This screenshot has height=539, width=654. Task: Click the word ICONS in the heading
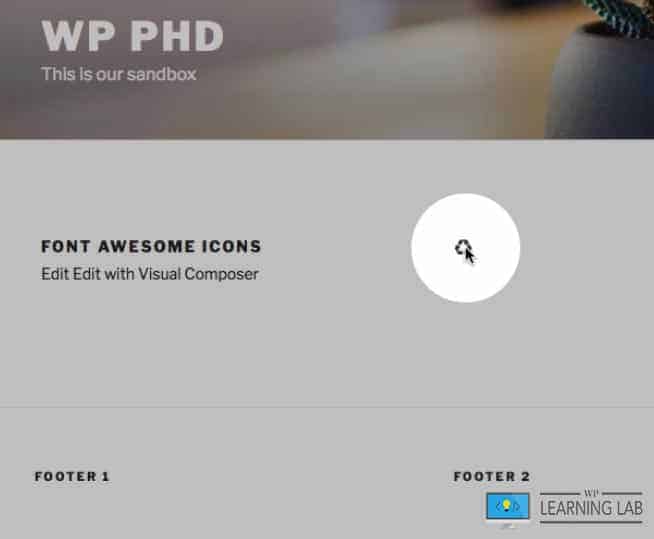[x=231, y=247]
